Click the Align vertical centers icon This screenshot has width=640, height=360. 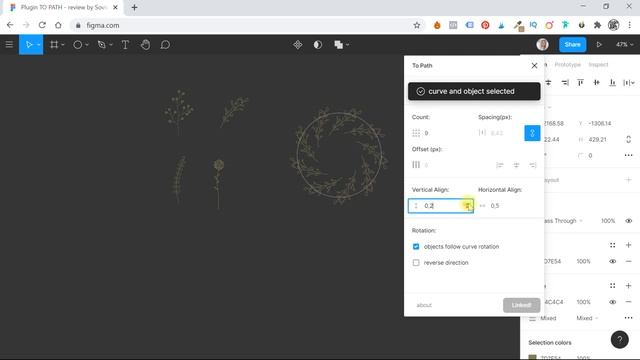coord(596,82)
